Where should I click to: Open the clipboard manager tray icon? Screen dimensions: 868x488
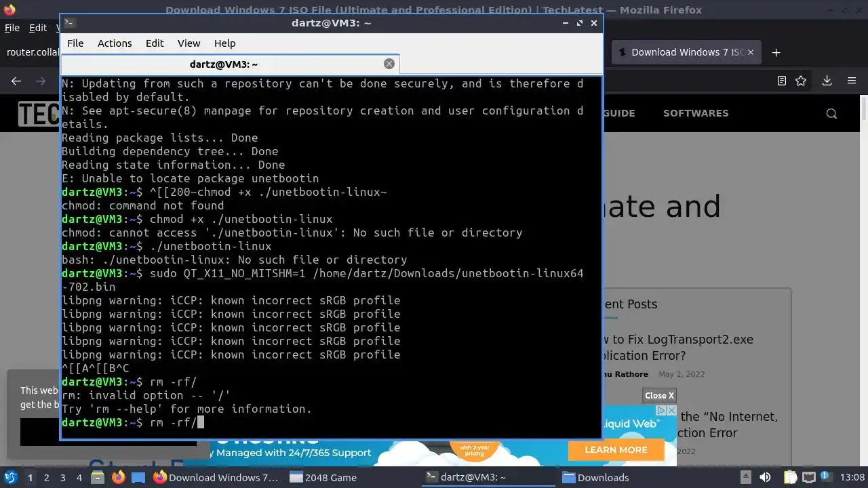791,477
